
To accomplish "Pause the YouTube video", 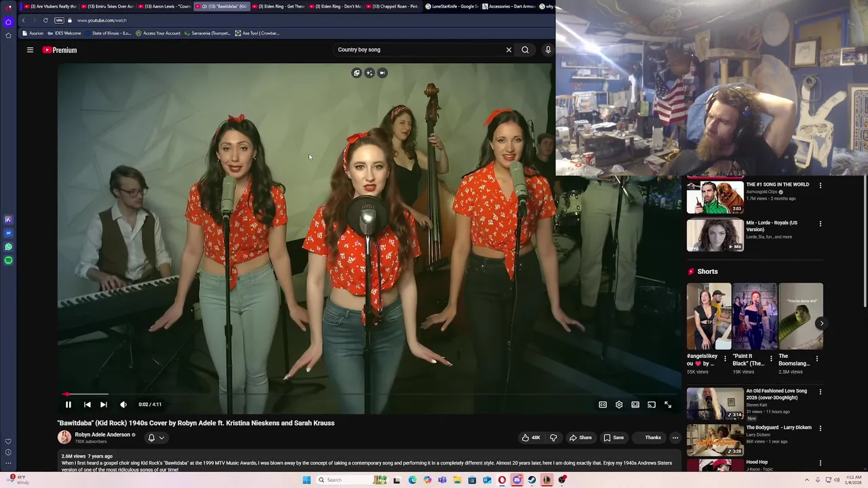I will coord(68,405).
